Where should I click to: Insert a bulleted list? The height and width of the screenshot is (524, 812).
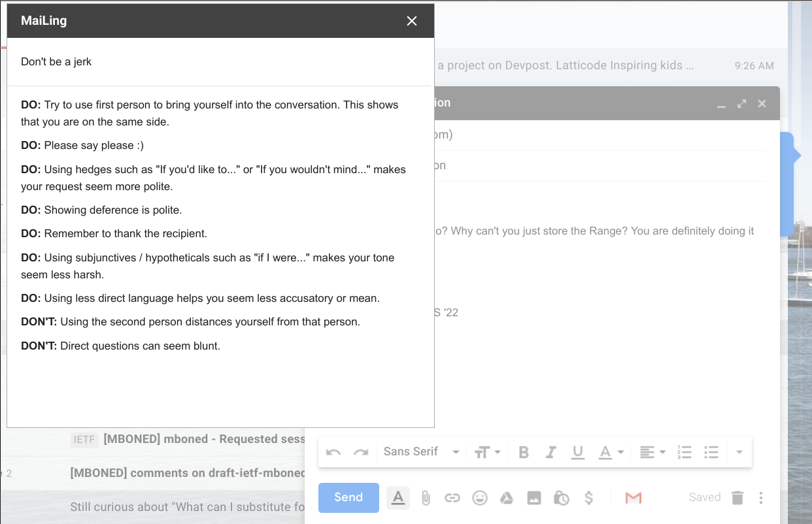tap(711, 452)
